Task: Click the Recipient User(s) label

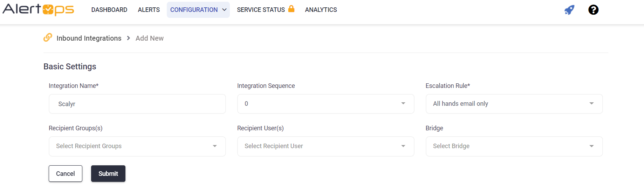Action: (x=260, y=128)
